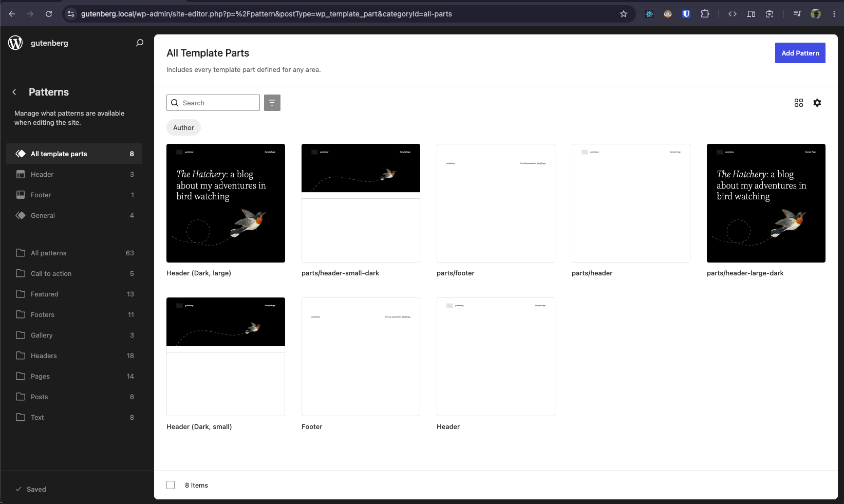Open the Header (Dark, small) preview thumbnail
Image resolution: width=844 pixels, height=504 pixels.
[226, 357]
